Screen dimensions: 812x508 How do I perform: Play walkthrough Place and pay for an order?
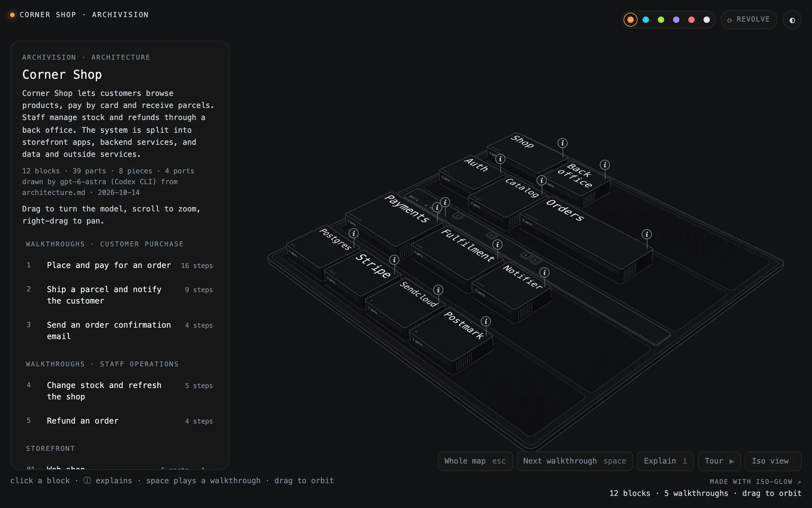tap(120, 265)
